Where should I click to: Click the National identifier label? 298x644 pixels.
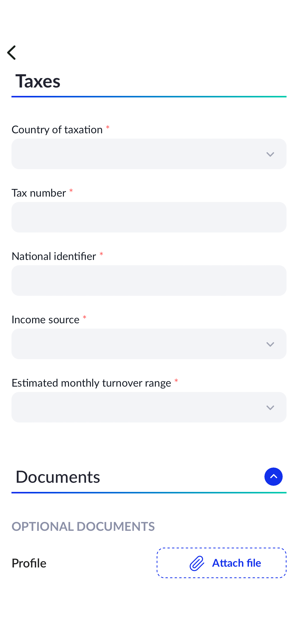pyautogui.click(x=54, y=256)
